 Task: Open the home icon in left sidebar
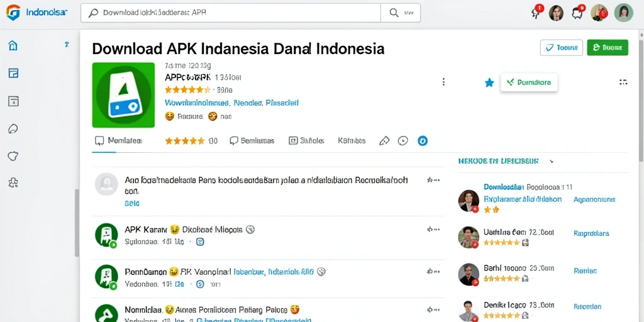click(x=13, y=45)
